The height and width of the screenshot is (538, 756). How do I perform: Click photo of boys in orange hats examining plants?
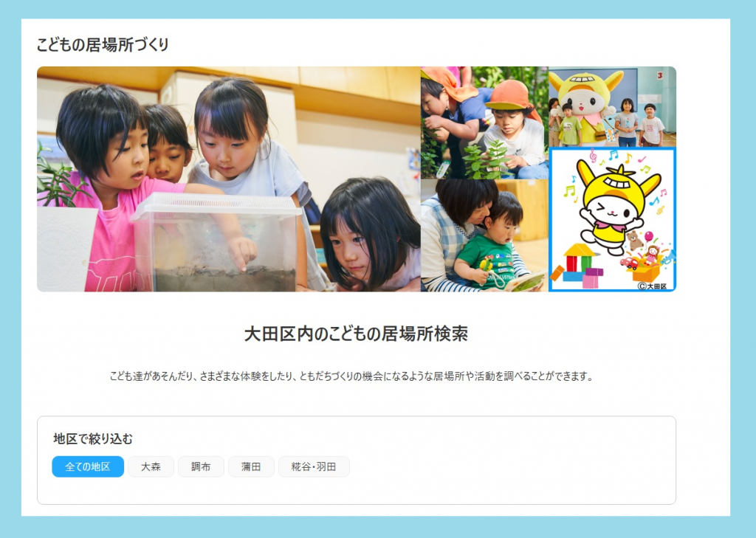point(484,123)
